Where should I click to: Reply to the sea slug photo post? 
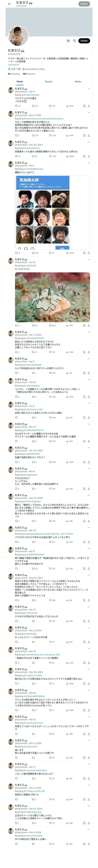point(16,325)
